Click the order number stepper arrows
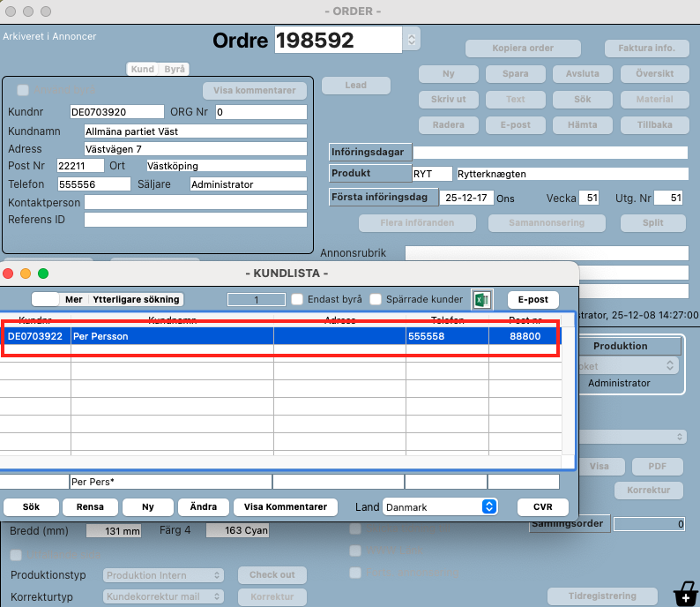The image size is (700, 607). pyautogui.click(x=411, y=39)
